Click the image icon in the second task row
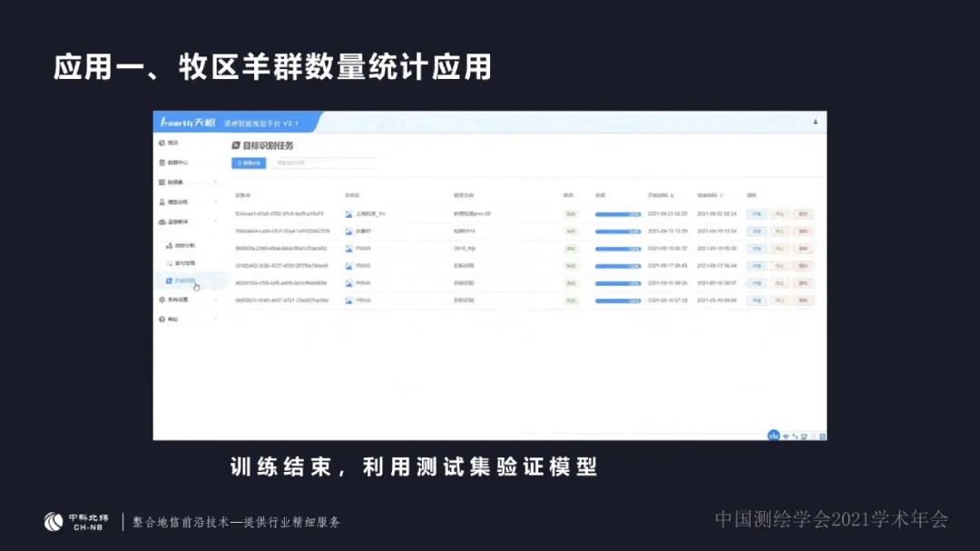This screenshot has height=551, width=980. pos(348,231)
